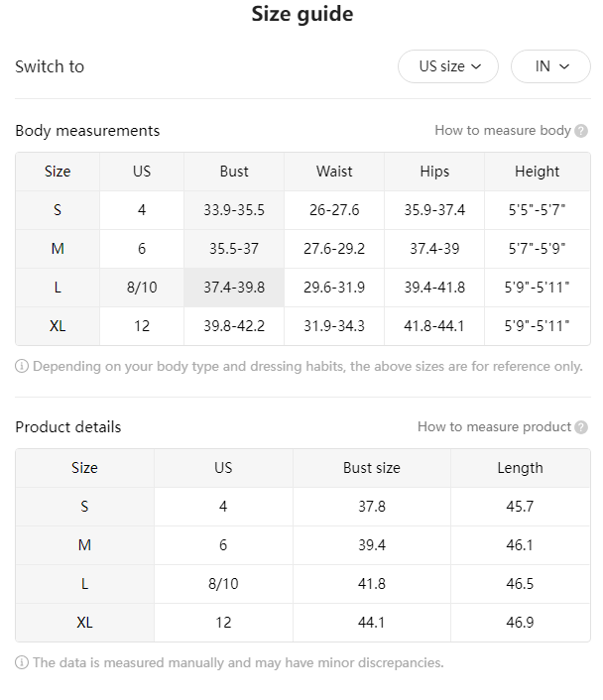The width and height of the screenshot is (603, 700).
Task: Click the 8/10 US cell in body table
Action: (x=142, y=288)
